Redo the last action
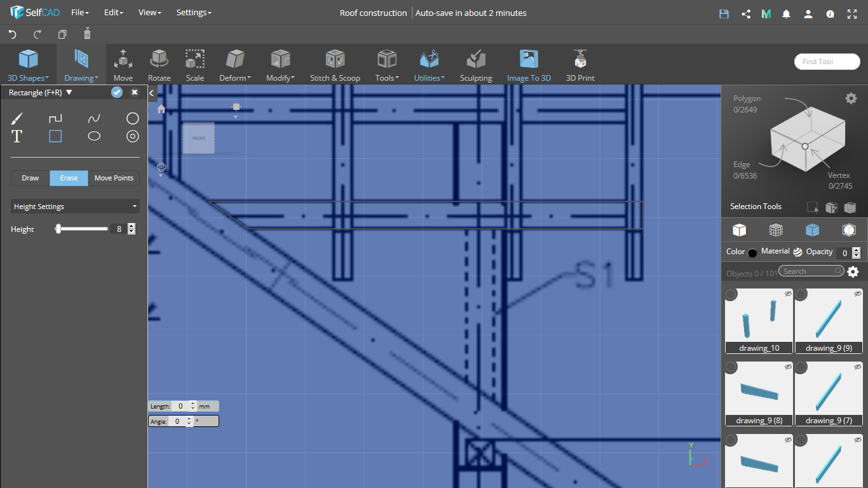The image size is (868, 488). tap(37, 34)
